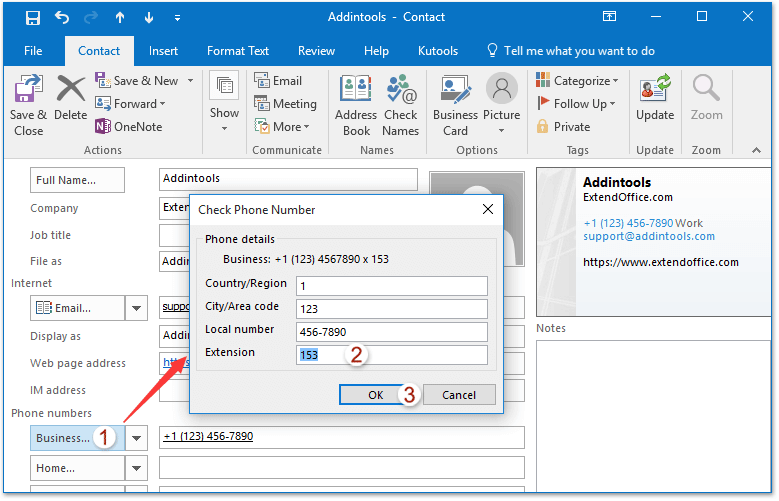Expand the Email type dropdown arrow
The height and width of the screenshot is (501, 779).
[136, 308]
